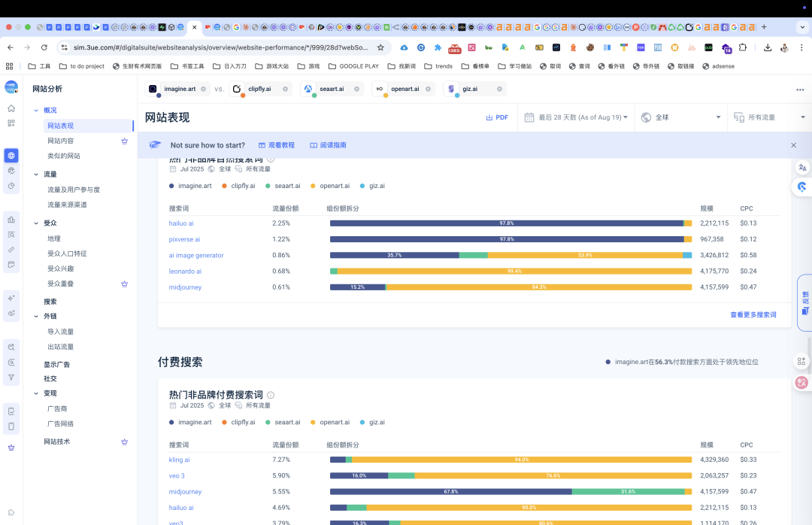Click the ai image generator keyword
This screenshot has height=525, width=812.
tap(196, 256)
